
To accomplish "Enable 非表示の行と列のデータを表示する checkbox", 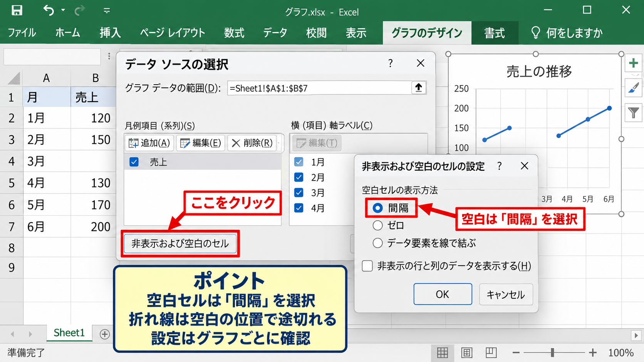I will point(367,266).
